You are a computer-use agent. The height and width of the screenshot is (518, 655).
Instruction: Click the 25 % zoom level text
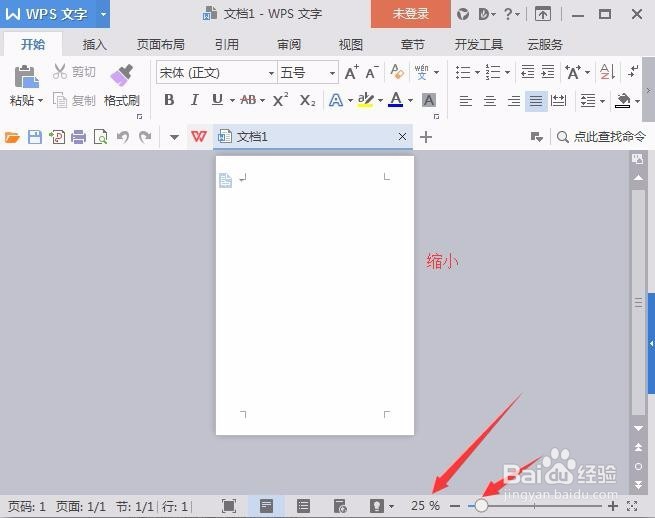click(425, 506)
